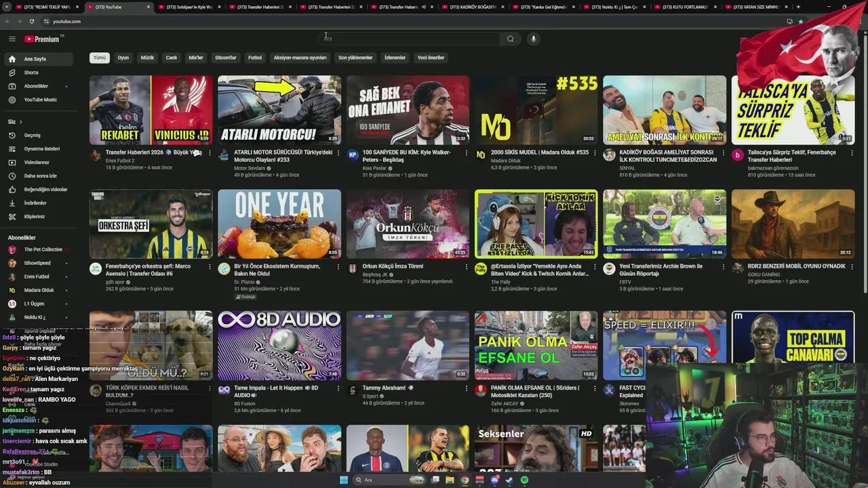Image resolution: width=868 pixels, height=488 pixels.
Task: Select the Sitcom'lar filter chip
Action: (x=226, y=58)
